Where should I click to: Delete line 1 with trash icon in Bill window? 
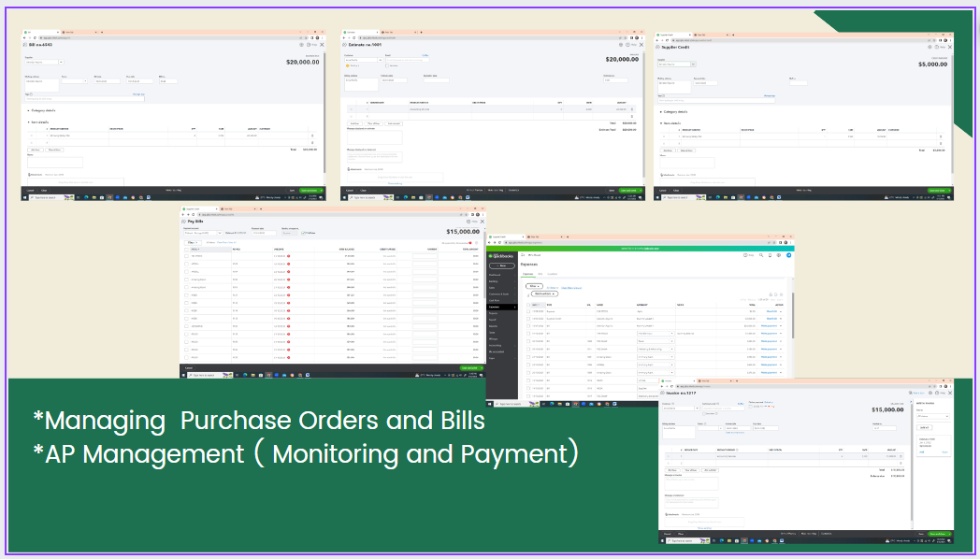[312, 135]
